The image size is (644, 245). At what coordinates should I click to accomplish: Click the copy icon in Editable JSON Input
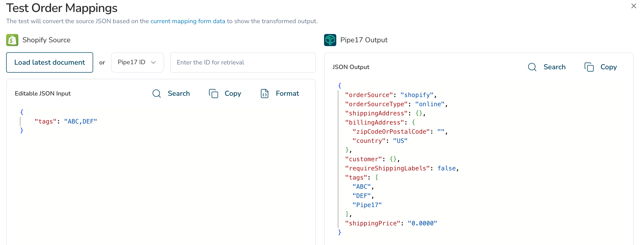point(214,93)
